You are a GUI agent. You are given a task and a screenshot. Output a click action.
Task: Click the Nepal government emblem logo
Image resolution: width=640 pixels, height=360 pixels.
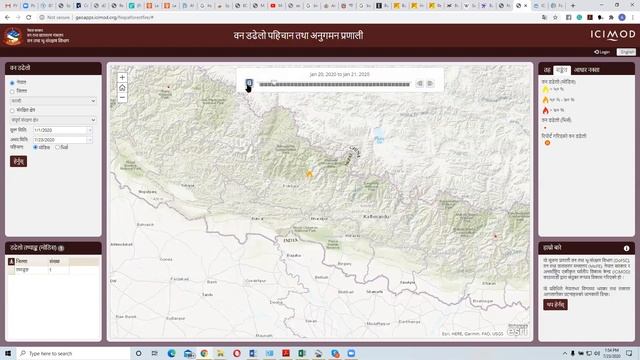pos(13,36)
